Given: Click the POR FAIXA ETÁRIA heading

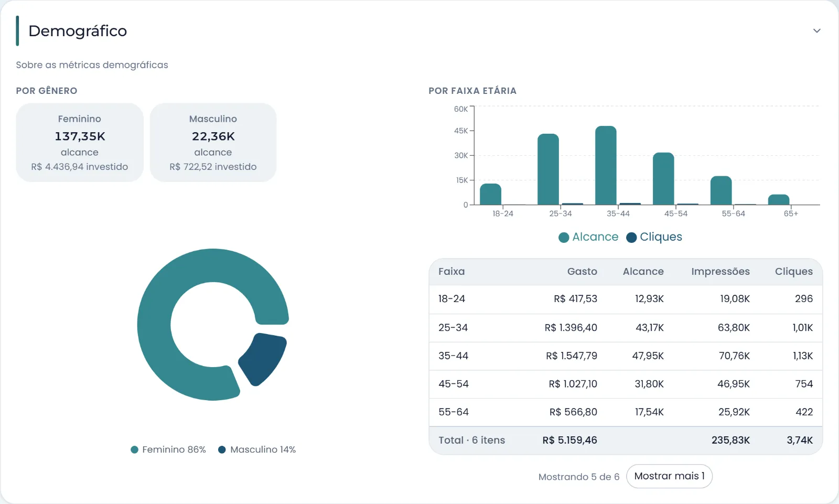Looking at the screenshot, I should click(472, 91).
